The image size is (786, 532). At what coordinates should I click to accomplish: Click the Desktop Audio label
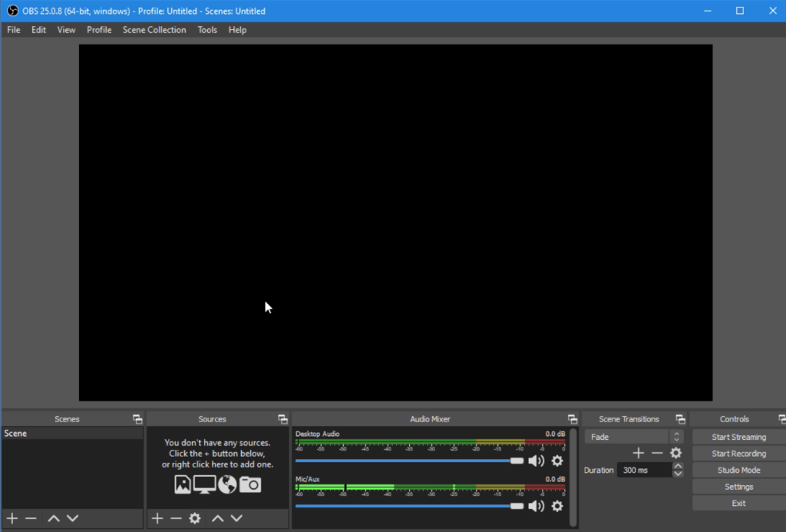(x=317, y=434)
